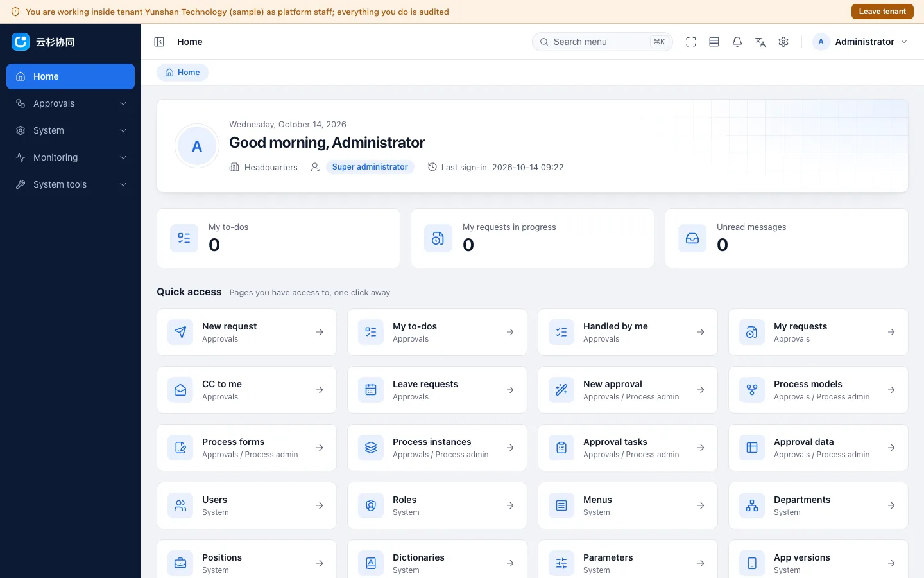Open the notifications bell

(737, 42)
